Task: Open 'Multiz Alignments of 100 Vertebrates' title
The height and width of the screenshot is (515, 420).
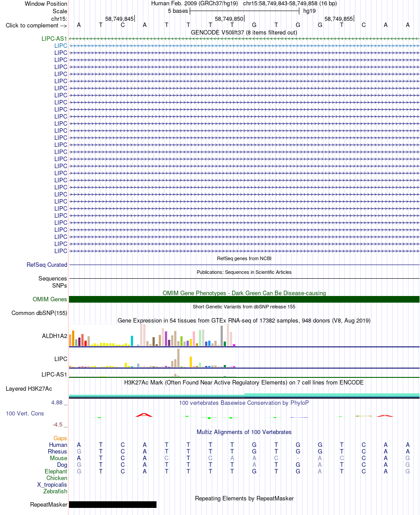Action: point(244,432)
